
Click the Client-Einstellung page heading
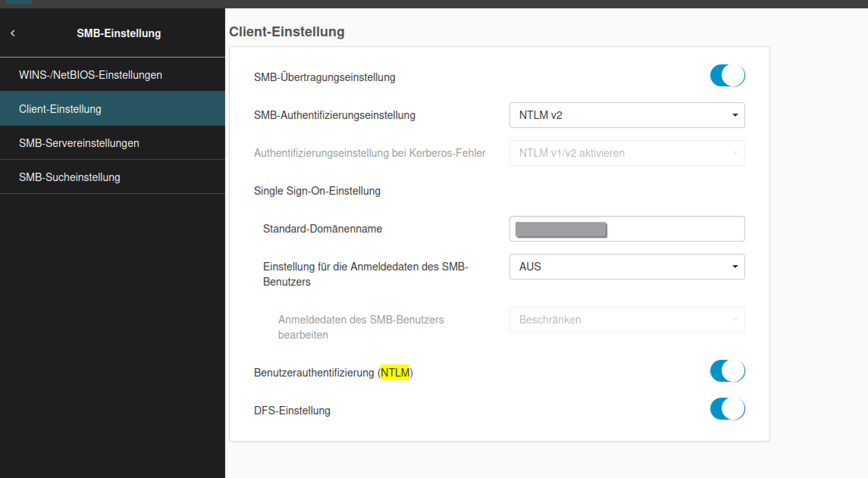click(287, 31)
